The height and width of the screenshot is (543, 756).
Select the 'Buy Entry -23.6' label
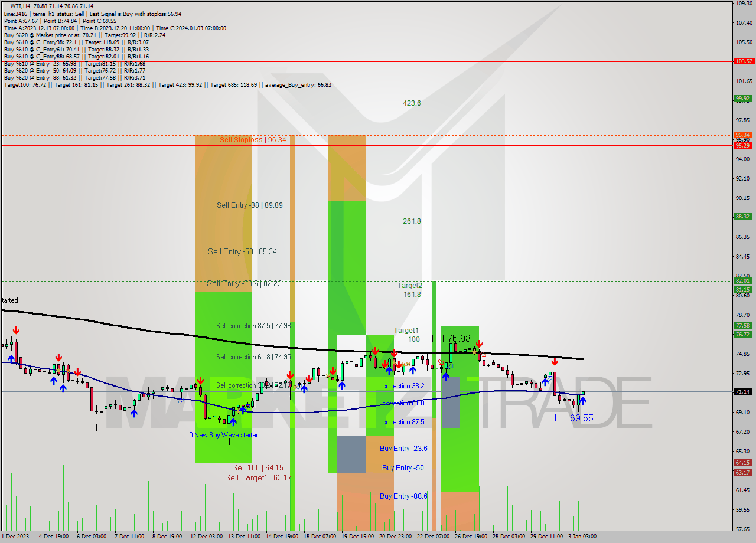coord(403,449)
